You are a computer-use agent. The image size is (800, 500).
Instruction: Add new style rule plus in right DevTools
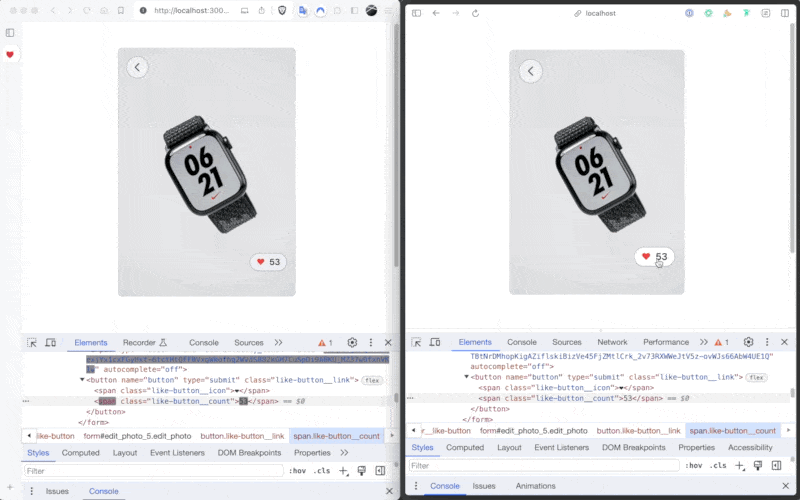tap(739, 465)
